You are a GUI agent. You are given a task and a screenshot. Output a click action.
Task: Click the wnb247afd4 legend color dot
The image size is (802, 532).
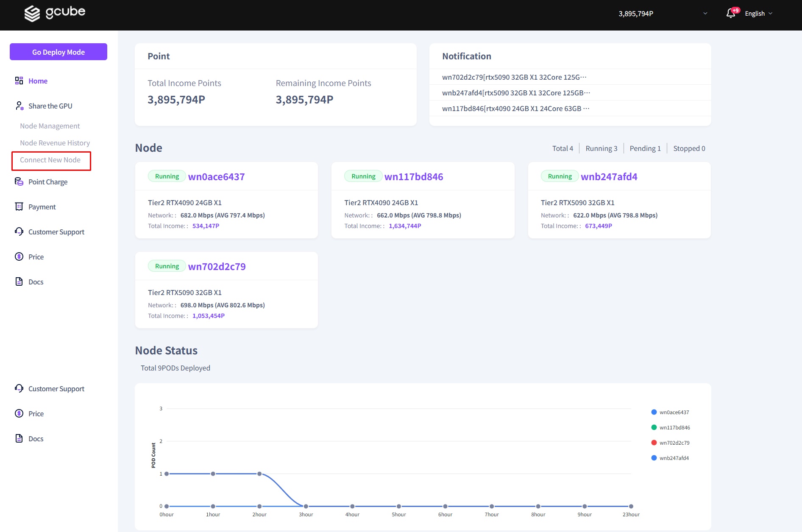(x=654, y=458)
